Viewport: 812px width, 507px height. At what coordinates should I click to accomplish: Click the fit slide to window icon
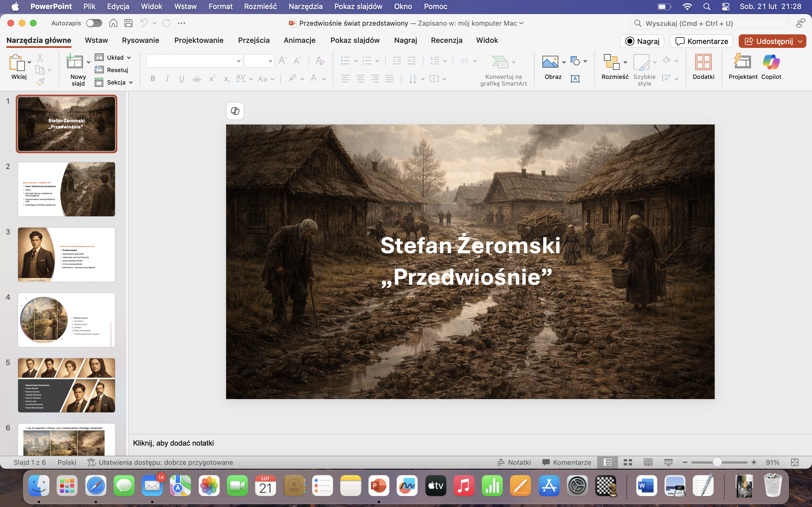[795, 462]
